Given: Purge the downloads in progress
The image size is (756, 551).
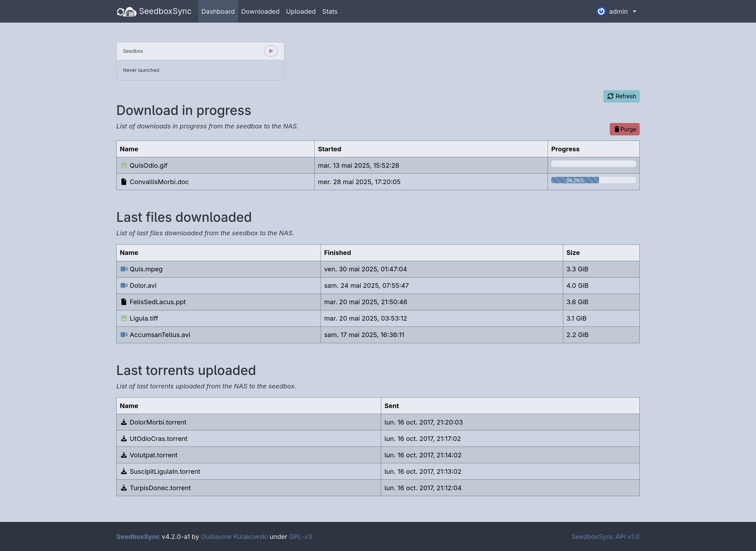Looking at the screenshot, I should pos(625,129).
